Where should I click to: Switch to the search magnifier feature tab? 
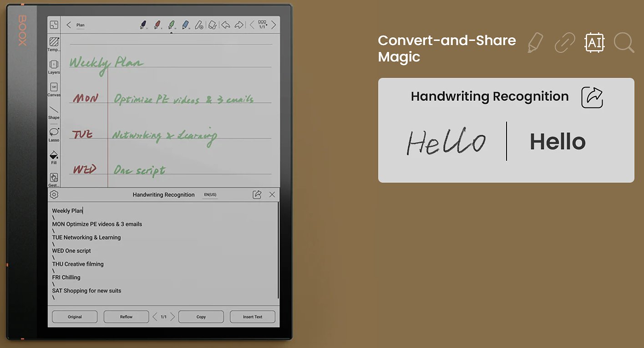(624, 43)
